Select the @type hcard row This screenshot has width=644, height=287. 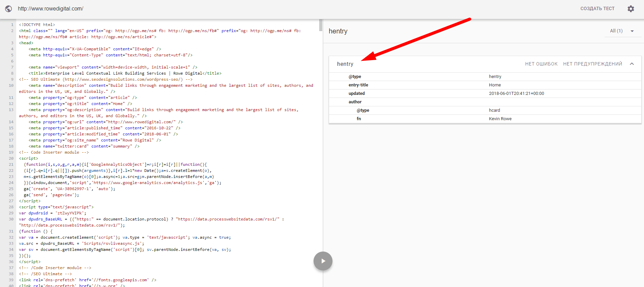(485, 110)
